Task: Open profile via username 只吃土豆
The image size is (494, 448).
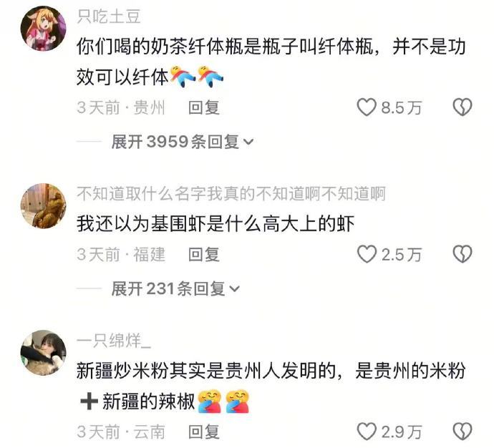Action: point(109,16)
